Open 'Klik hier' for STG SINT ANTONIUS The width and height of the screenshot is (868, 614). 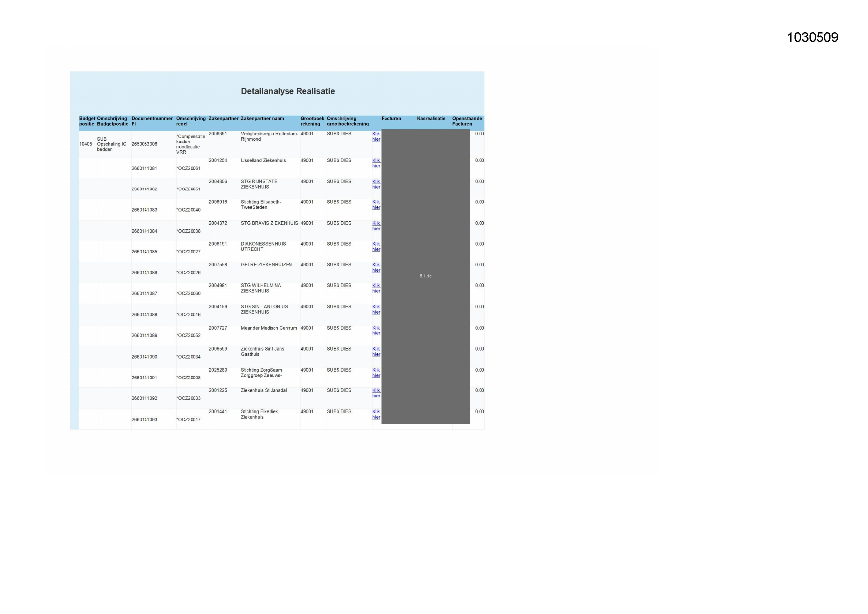click(376, 309)
